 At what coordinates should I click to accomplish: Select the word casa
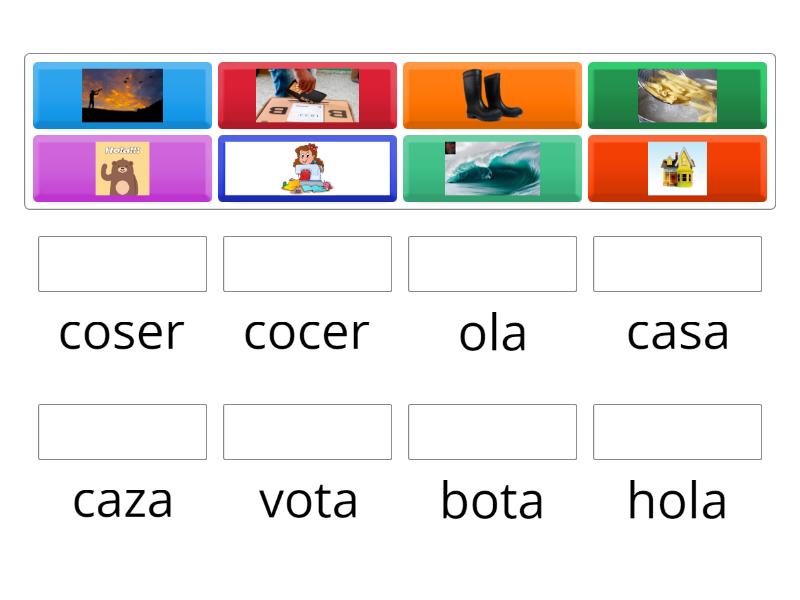pyautogui.click(x=678, y=333)
